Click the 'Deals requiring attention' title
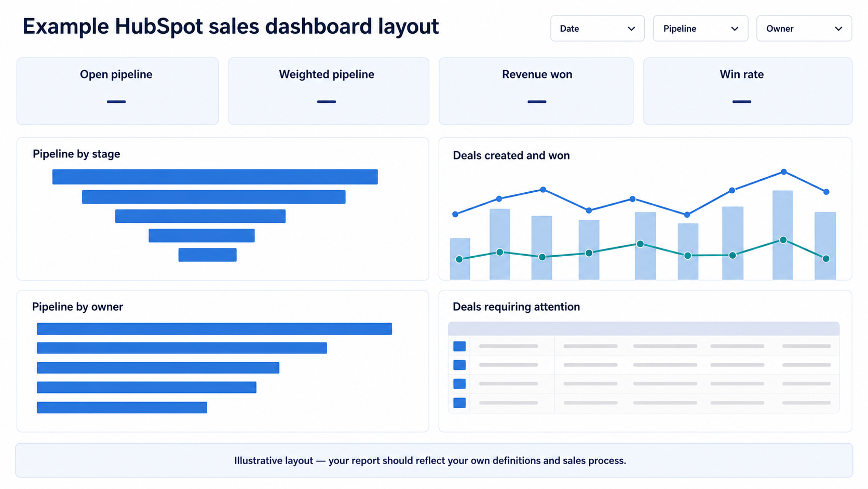Viewport: 868px width, 489px height. click(x=517, y=307)
